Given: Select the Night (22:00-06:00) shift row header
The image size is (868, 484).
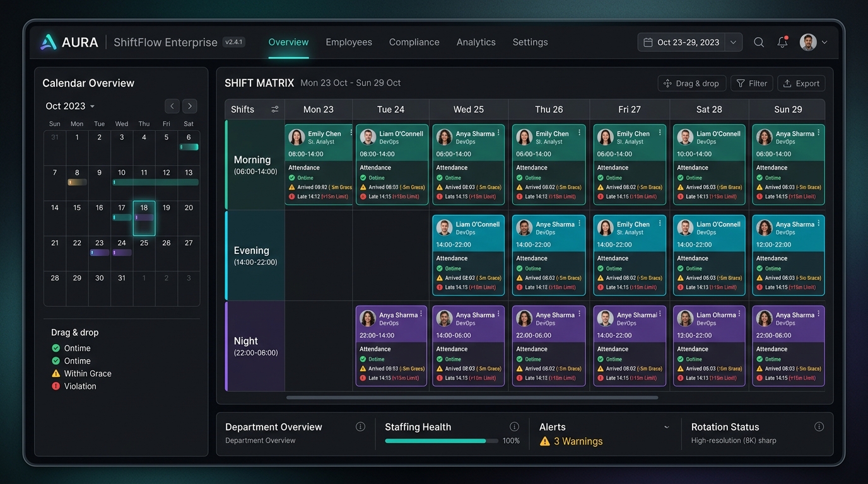Looking at the screenshot, I should [x=255, y=346].
